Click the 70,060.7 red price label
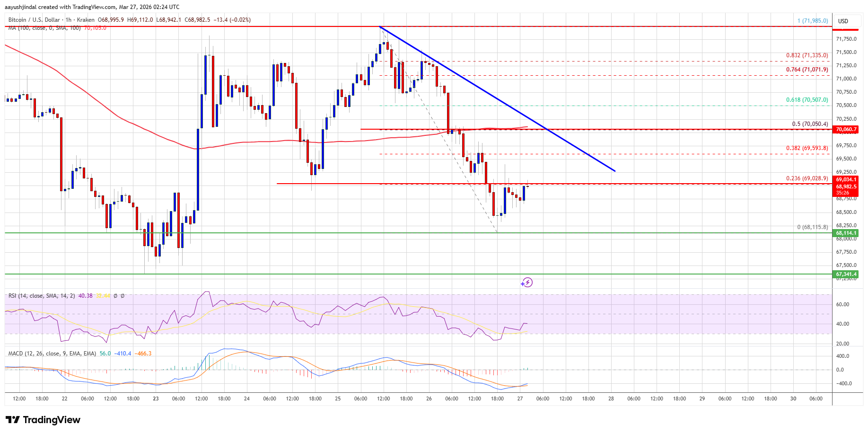This screenshot has height=434, width=868. 846,129
